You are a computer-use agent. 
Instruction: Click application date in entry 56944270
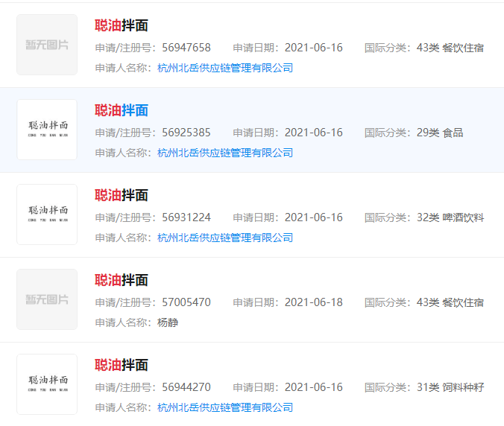pyautogui.click(x=314, y=387)
